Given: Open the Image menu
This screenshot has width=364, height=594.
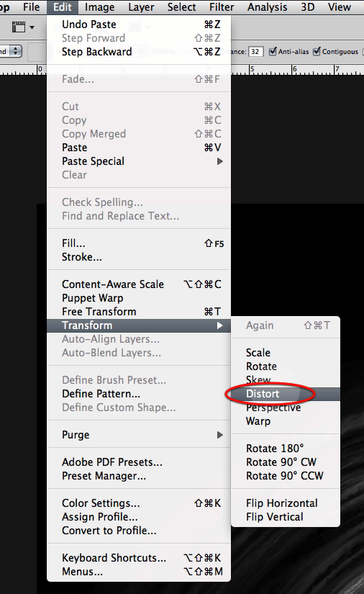Looking at the screenshot, I should point(99,7).
